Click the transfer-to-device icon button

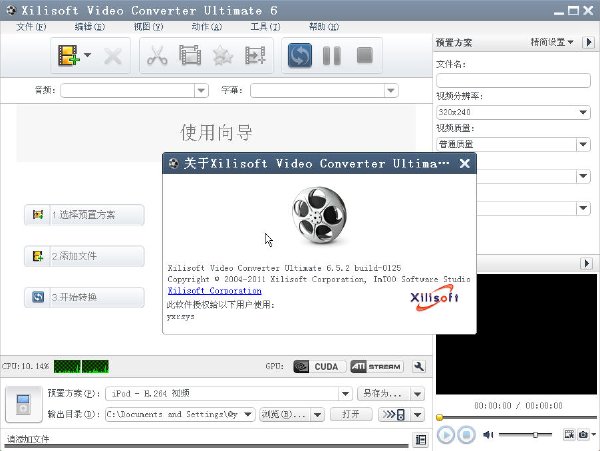(394, 414)
